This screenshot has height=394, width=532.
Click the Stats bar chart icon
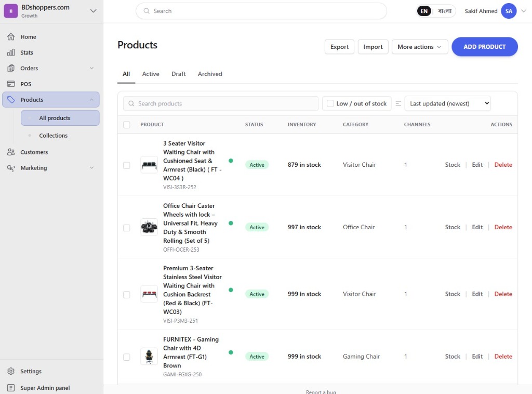tap(11, 52)
